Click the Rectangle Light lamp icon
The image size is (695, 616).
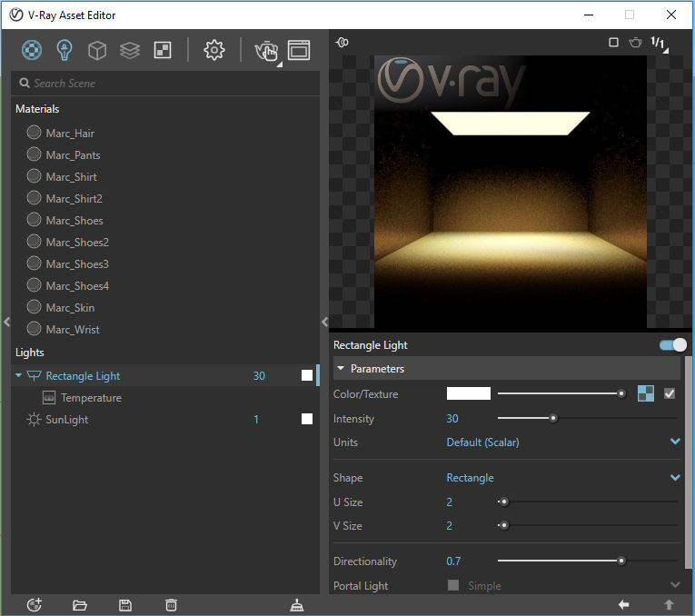tap(35, 376)
